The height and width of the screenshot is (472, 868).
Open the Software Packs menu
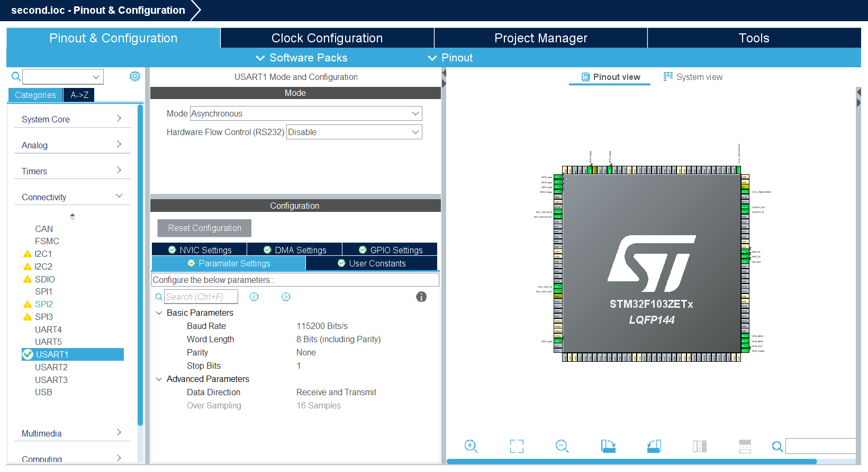pyautogui.click(x=302, y=58)
